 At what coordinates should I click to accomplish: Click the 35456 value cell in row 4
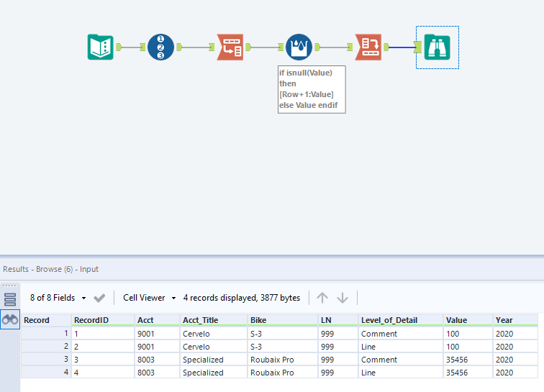tap(458, 373)
